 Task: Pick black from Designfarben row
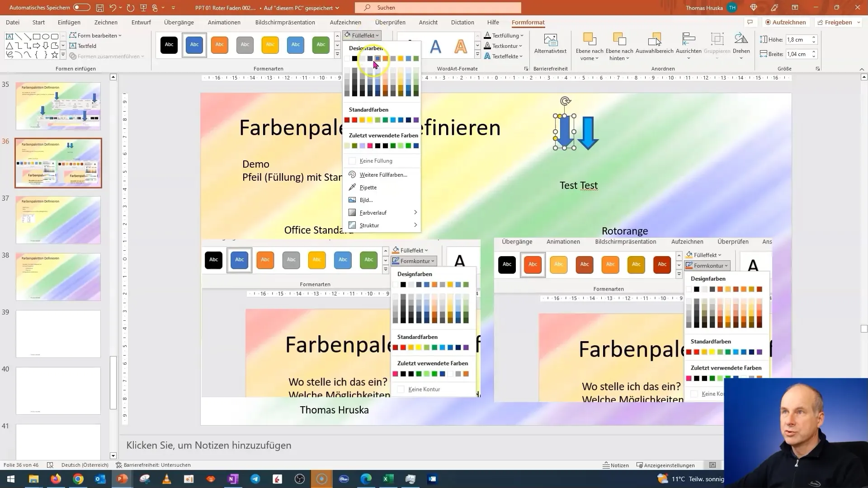(354, 58)
